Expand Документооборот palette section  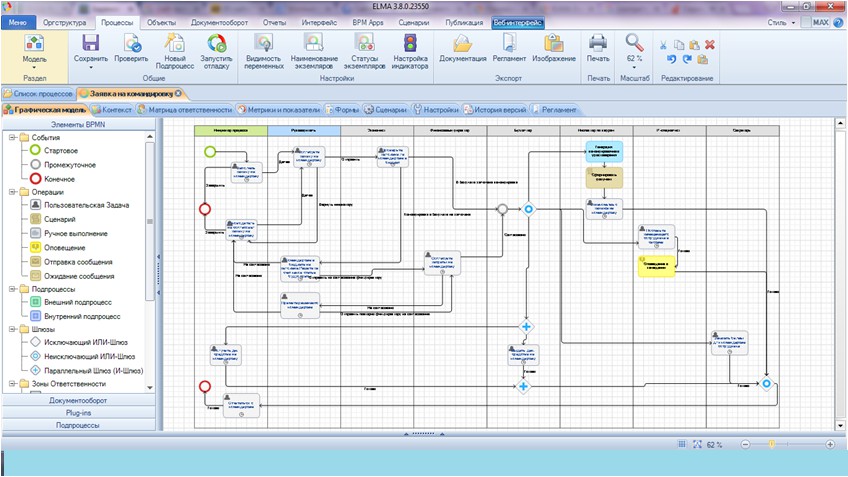tap(78, 400)
